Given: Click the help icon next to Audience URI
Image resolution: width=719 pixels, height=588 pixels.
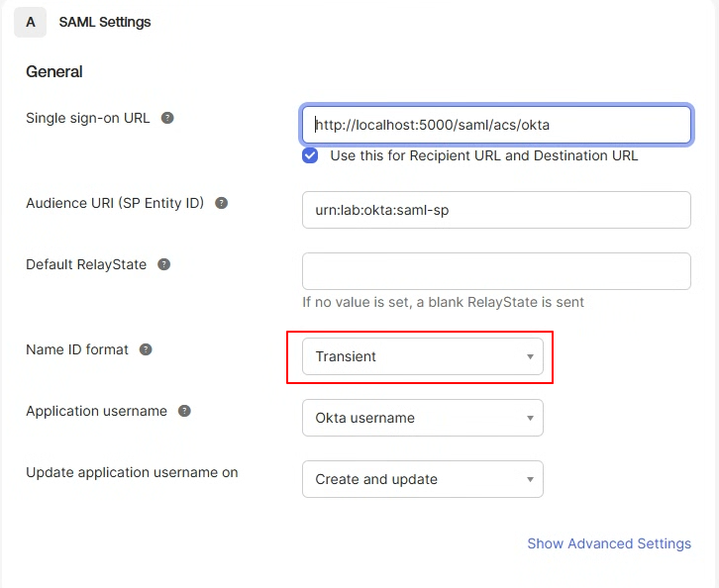Looking at the screenshot, I should [x=222, y=203].
